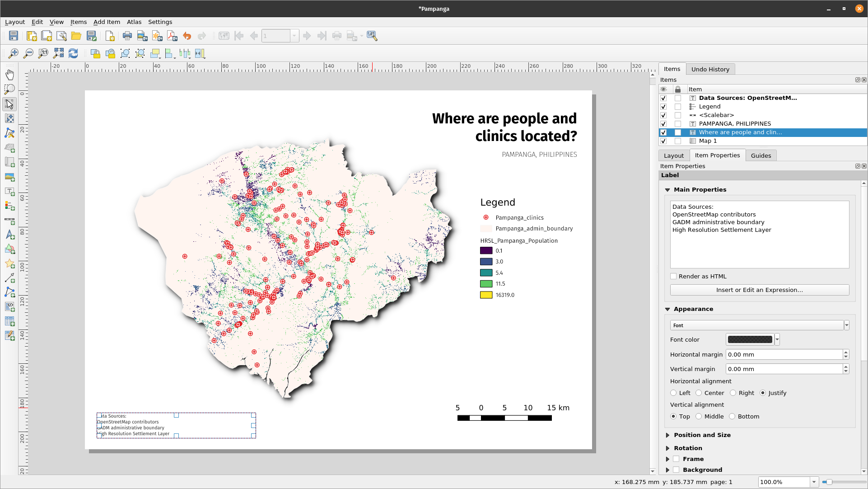
Task: Select the Add Label tool
Action: click(x=9, y=192)
